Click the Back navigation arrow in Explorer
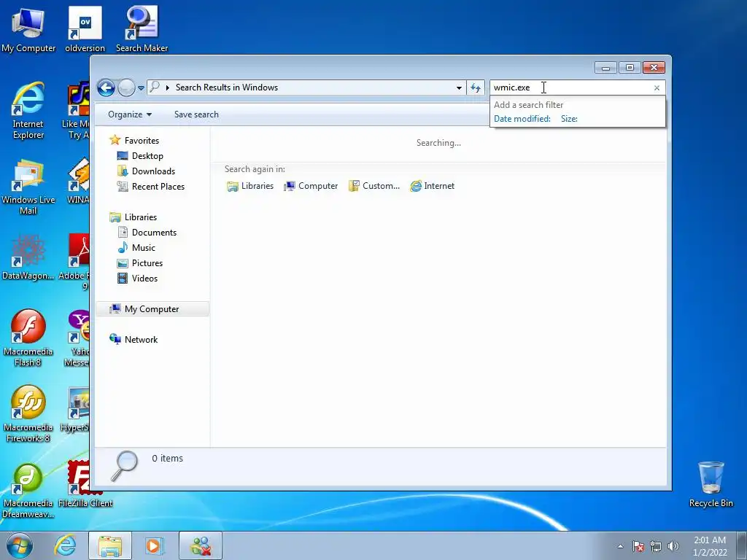747x560 pixels. (106, 87)
